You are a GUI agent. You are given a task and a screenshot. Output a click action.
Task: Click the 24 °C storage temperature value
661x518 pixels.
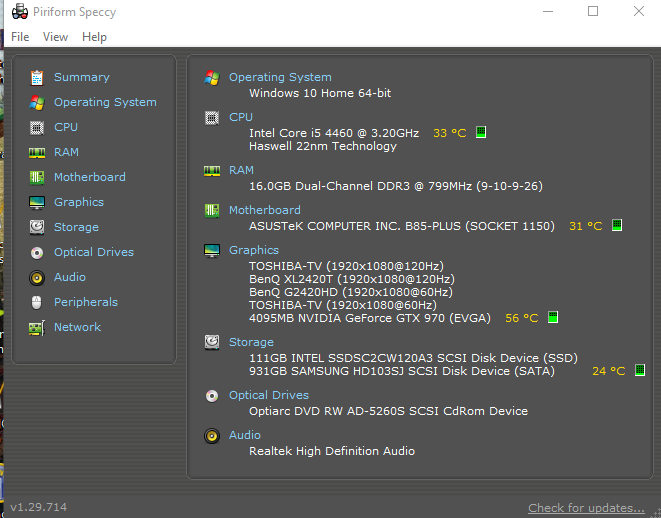coord(608,371)
